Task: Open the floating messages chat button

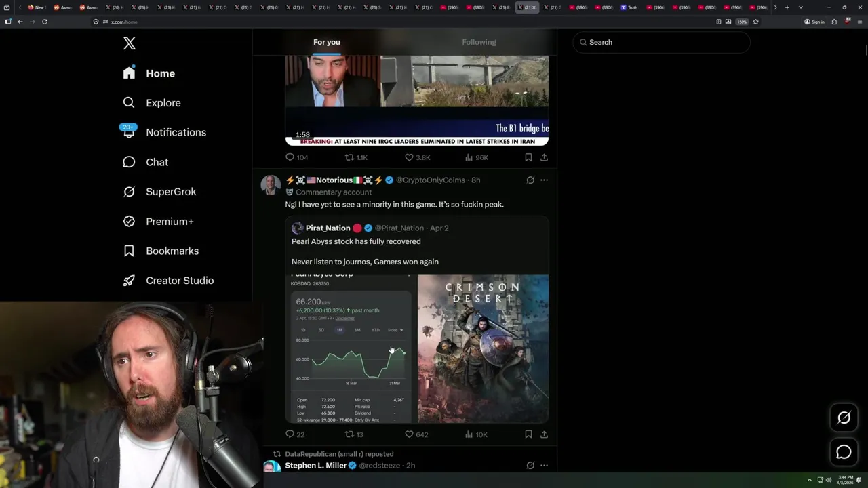Action: pos(844,452)
